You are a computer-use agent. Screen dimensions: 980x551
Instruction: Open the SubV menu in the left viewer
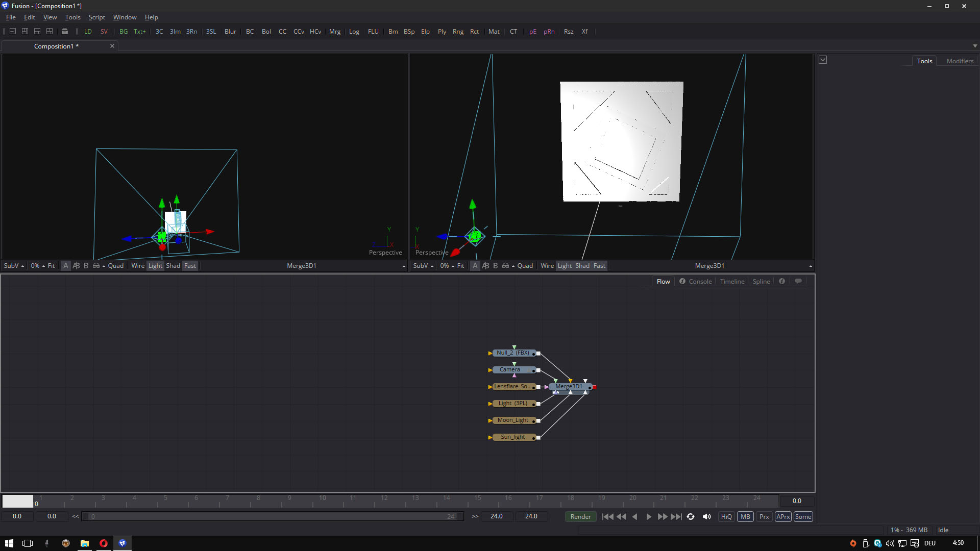14,266
